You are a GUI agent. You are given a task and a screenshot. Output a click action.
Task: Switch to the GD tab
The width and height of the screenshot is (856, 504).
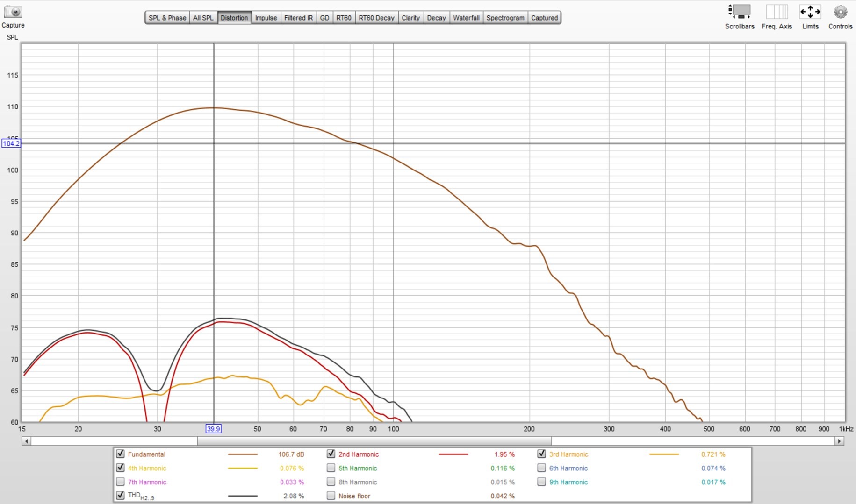pos(324,18)
